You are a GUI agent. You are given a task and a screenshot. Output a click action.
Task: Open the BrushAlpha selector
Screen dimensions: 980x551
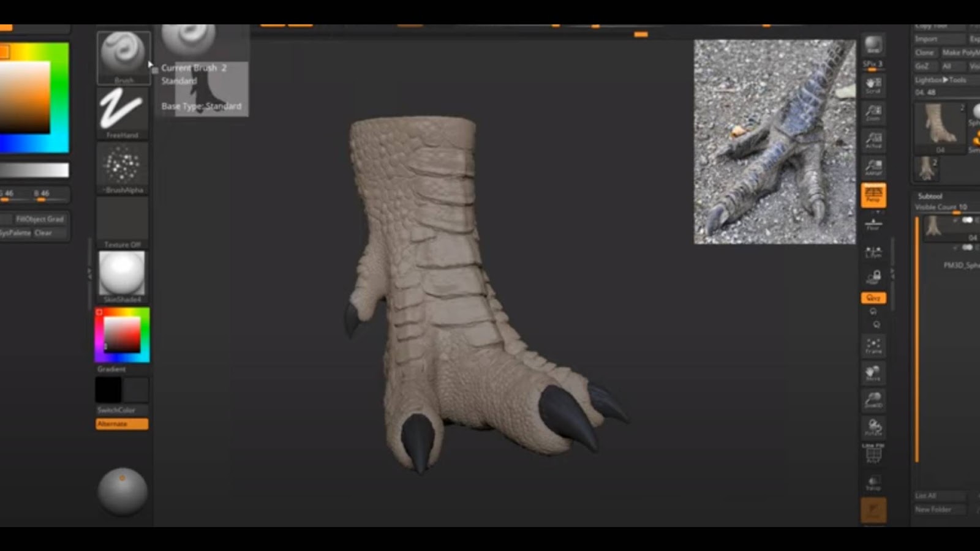[122, 167]
